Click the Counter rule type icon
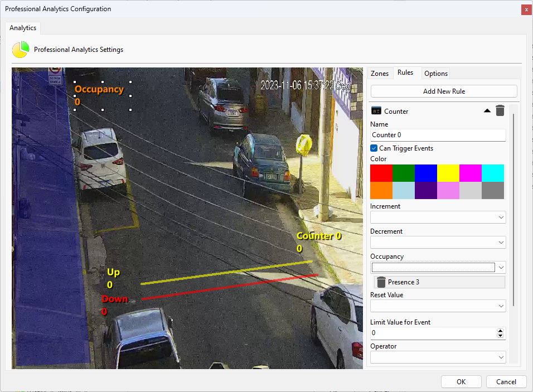Image resolution: width=533 pixels, height=392 pixels. (376, 111)
